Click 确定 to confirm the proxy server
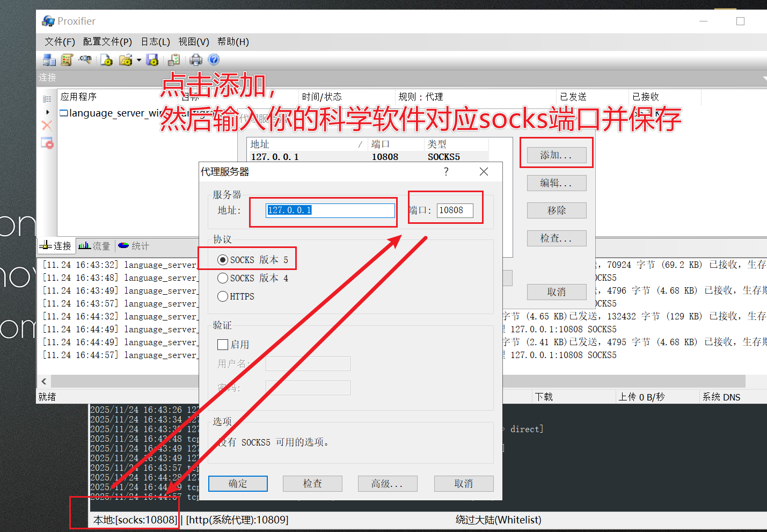 pos(238,483)
